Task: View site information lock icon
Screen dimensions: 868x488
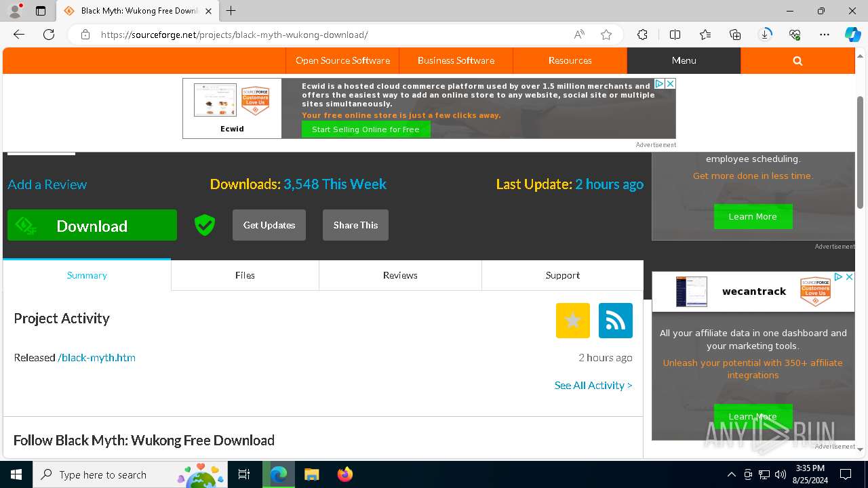Action: click(85, 35)
